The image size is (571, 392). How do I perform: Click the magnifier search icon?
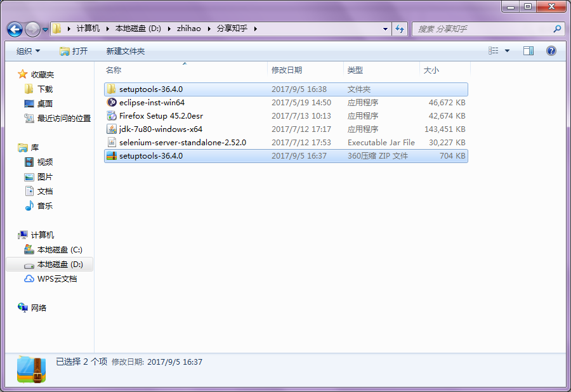[x=557, y=29]
